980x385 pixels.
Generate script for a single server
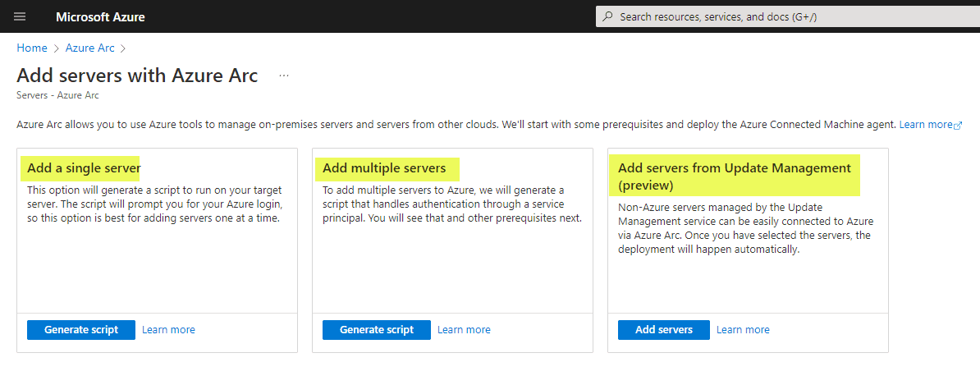(x=81, y=329)
